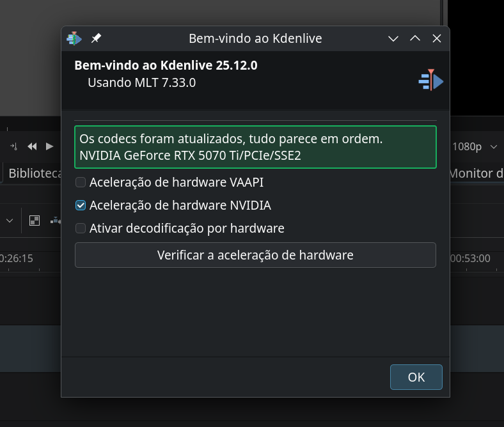Minimize the welcome dialog using down chevron
This screenshot has height=427, width=504.
click(x=393, y=38)
